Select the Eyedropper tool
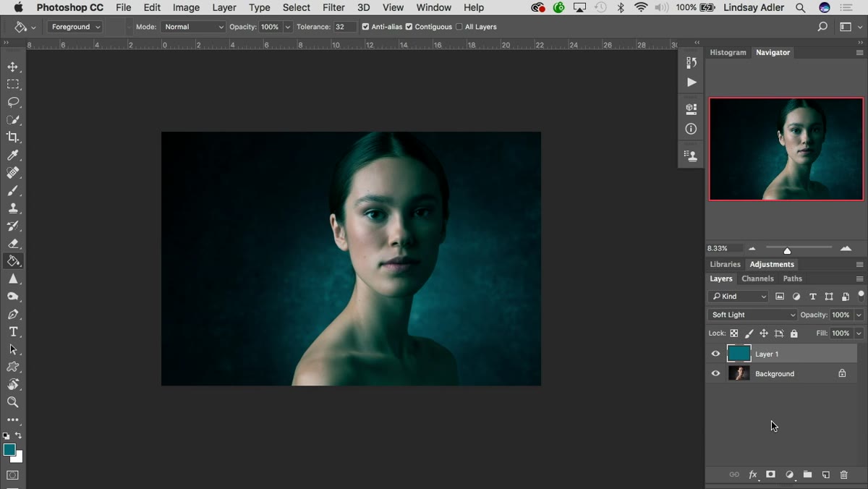868x489 pixels. (13, 156)
